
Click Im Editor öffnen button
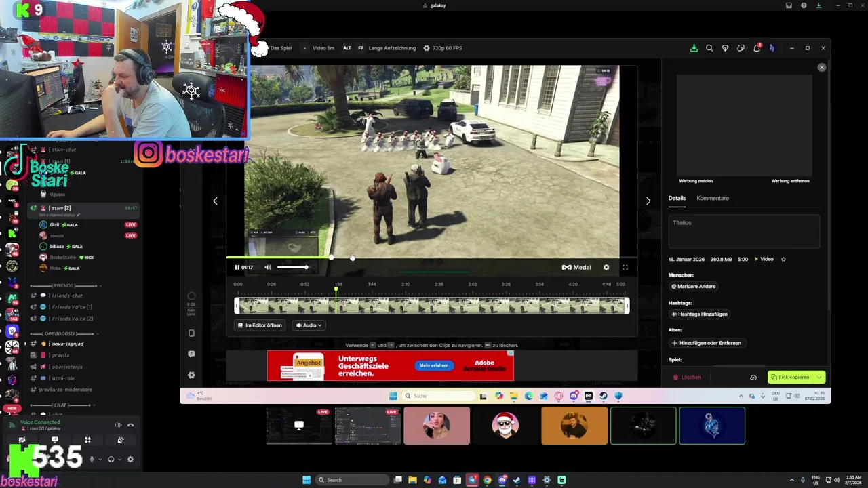pyautogui.click(x=260, y=325)
